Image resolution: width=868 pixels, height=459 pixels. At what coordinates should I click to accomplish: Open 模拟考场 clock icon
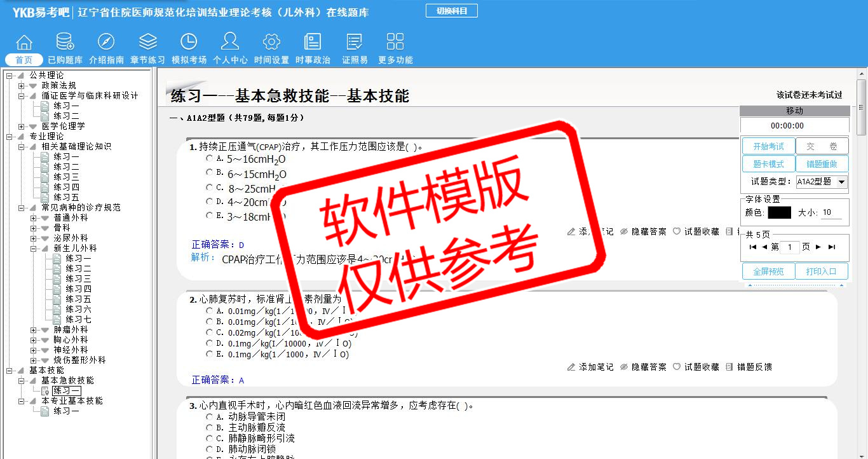pyautogui.click(x=189, y=43)
